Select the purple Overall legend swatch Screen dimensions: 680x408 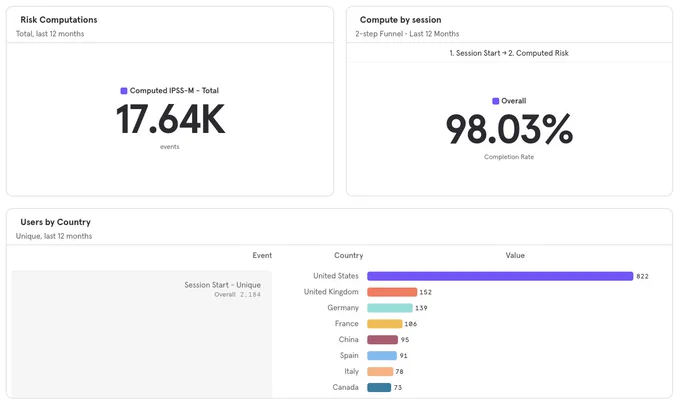496,101
